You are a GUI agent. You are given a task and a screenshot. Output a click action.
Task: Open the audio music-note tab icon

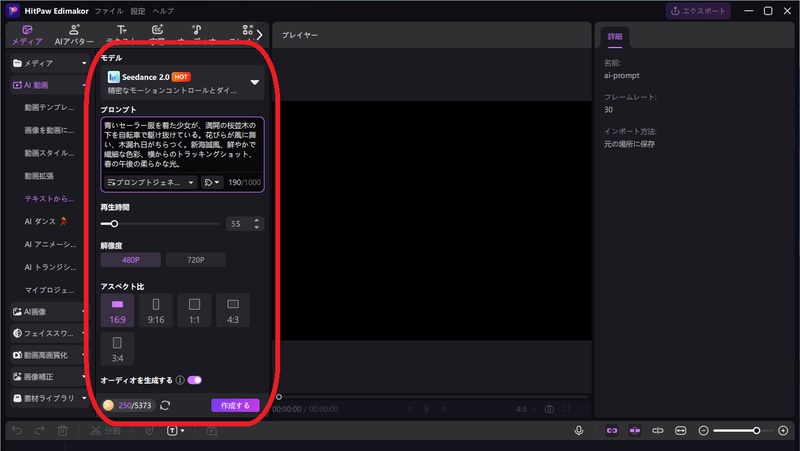196,30
